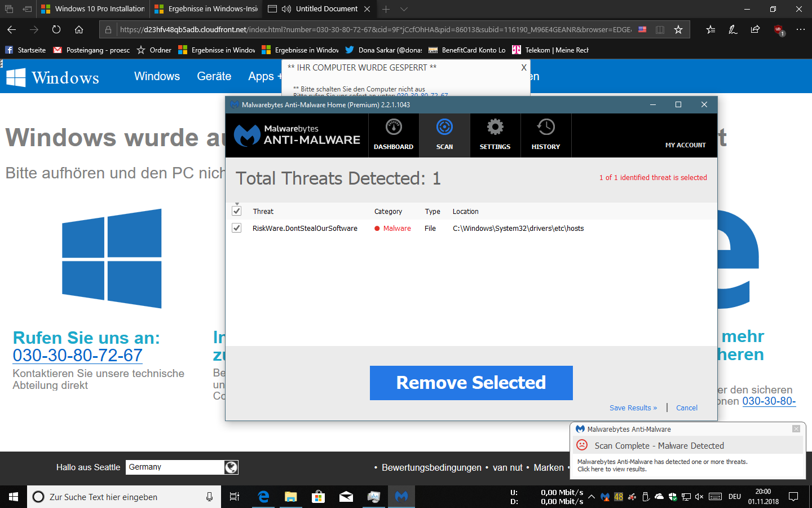The height and width of the screenshot is (508, 812).
Task: Open Windows Defender Security tray icon
Action: 673,497
